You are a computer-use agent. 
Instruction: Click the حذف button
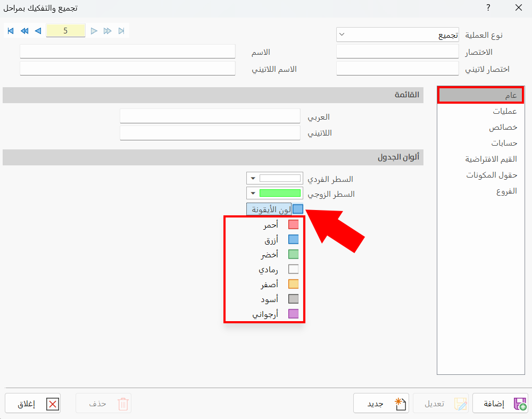(x=104, y=404)
